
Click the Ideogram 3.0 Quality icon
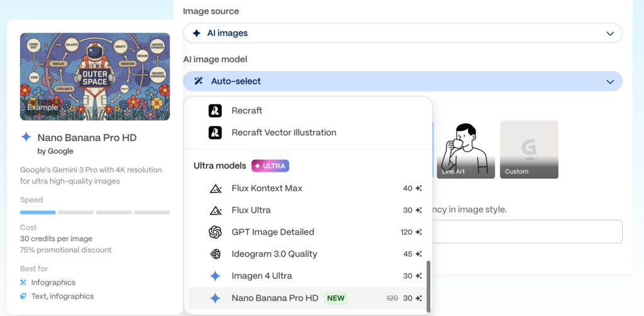215,254
